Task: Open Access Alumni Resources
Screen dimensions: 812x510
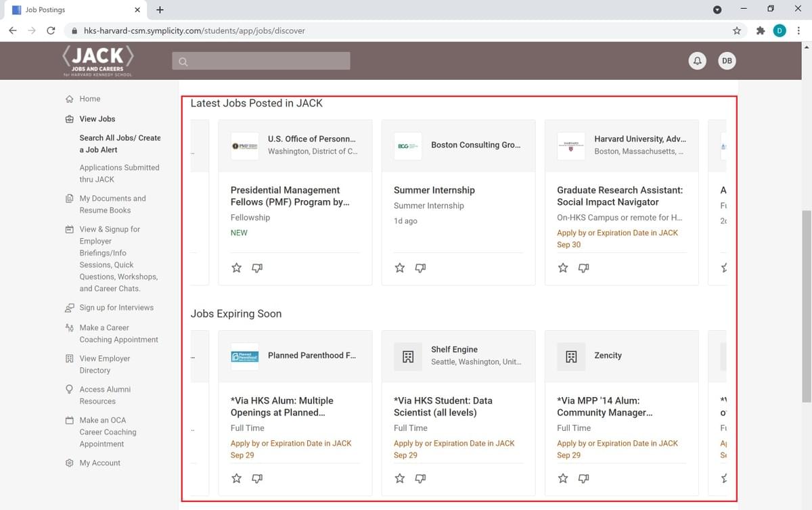Action: tap(105, 395)
